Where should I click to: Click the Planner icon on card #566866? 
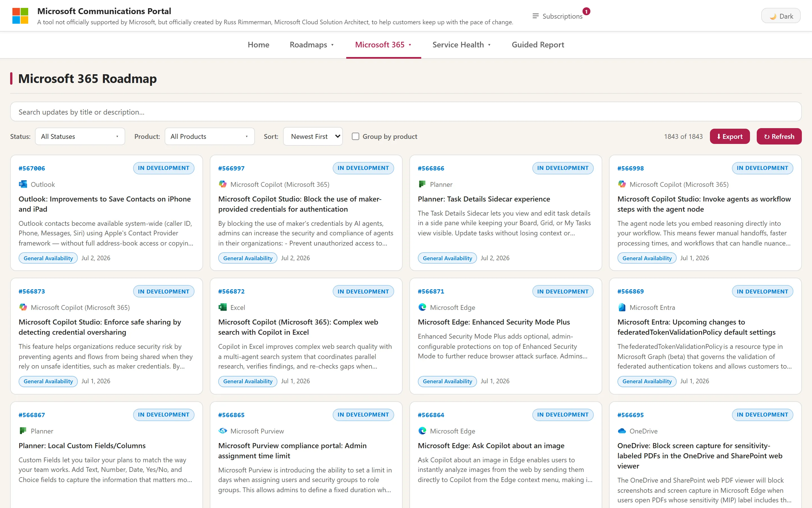click(x=422, y=184)
